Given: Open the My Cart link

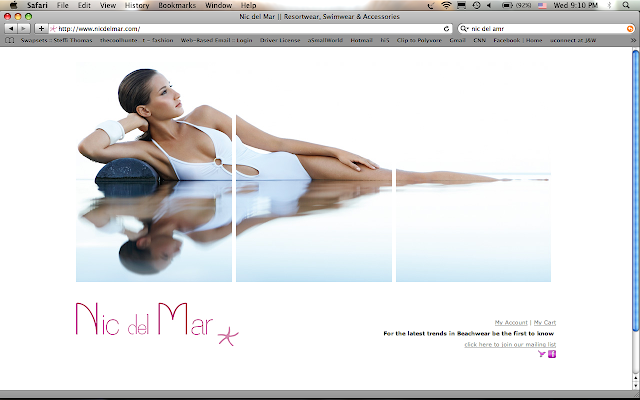Looking at the screenshot, I should coord(544,322).
